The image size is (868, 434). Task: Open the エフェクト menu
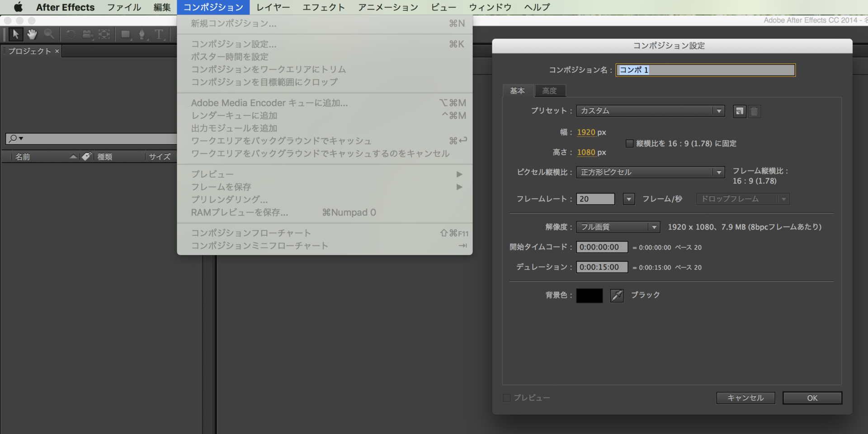point(324,7)
